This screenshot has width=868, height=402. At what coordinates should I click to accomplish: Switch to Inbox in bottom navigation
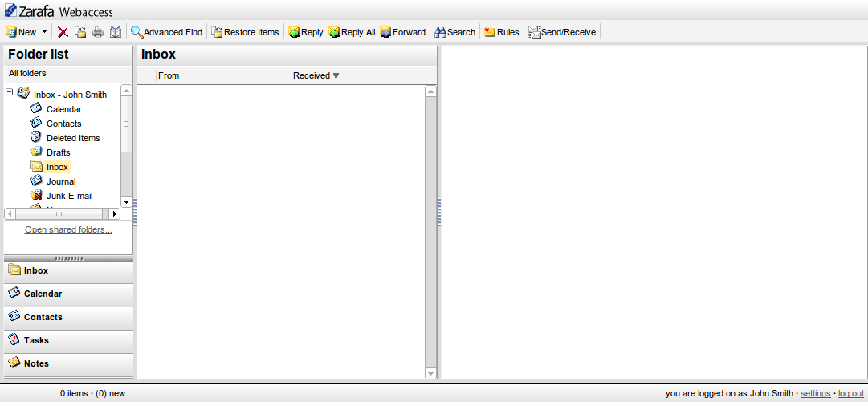tap(68, 270)
